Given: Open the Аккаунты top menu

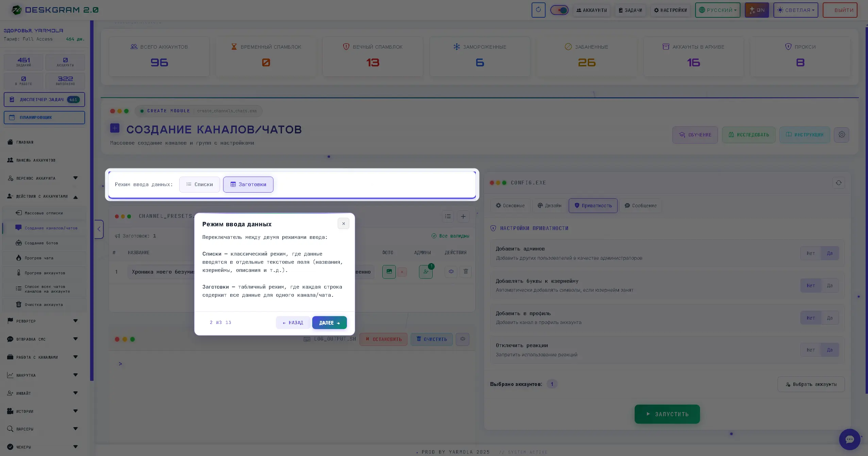Looking at the screenshot, I should (x=591, y=10).
